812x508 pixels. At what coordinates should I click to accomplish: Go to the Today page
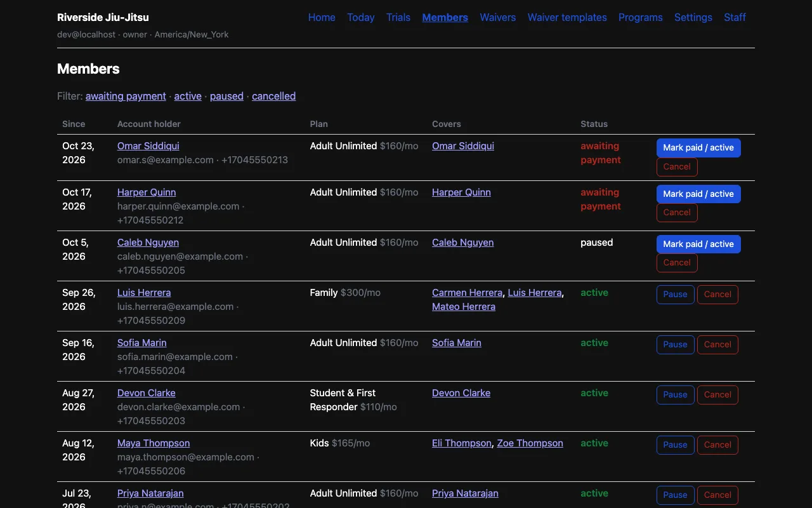click(x=361, y=18)
